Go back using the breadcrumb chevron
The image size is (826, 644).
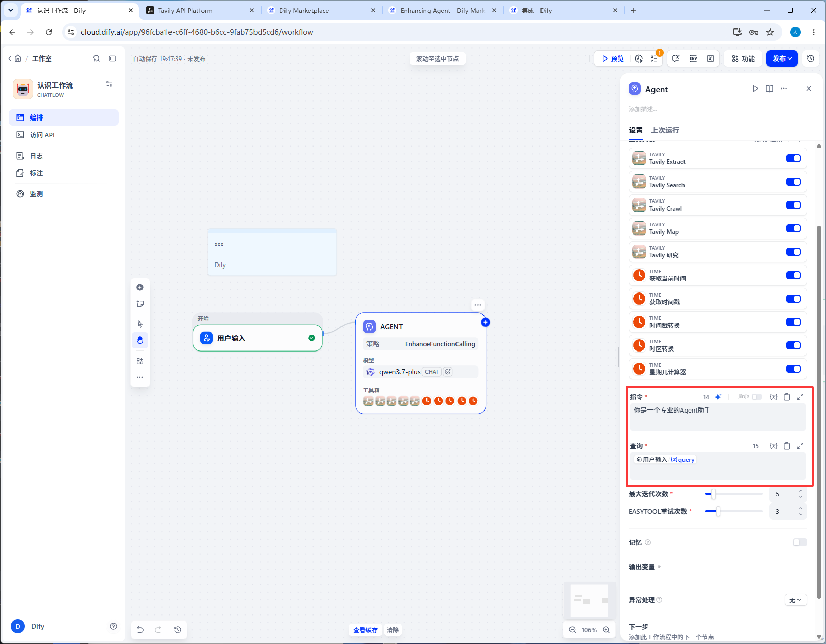point(10,58)
